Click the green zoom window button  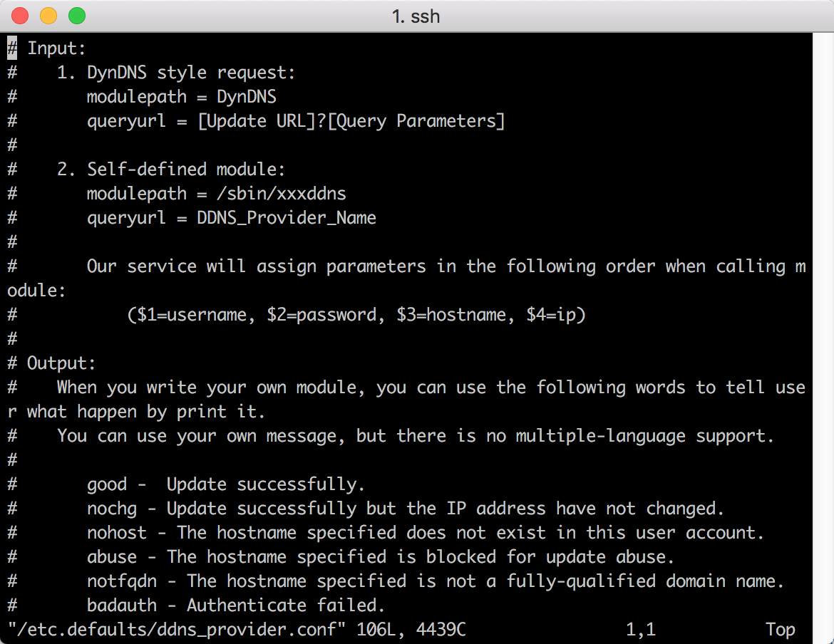click(x=77, y=16)
